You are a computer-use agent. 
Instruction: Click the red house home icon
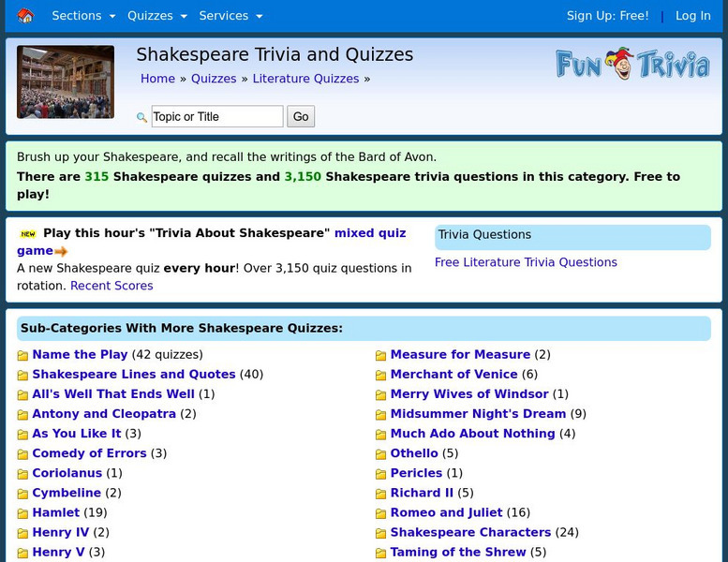[x=25, y=16]
